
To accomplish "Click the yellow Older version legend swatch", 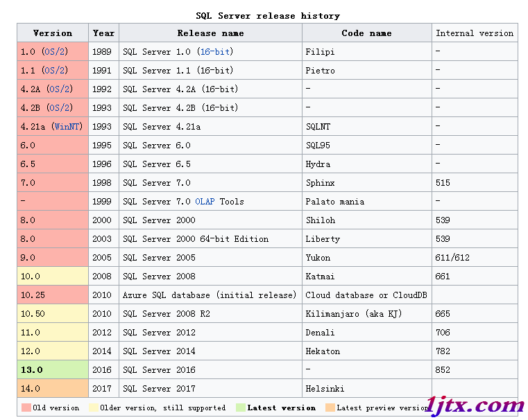I will (94, 408).
